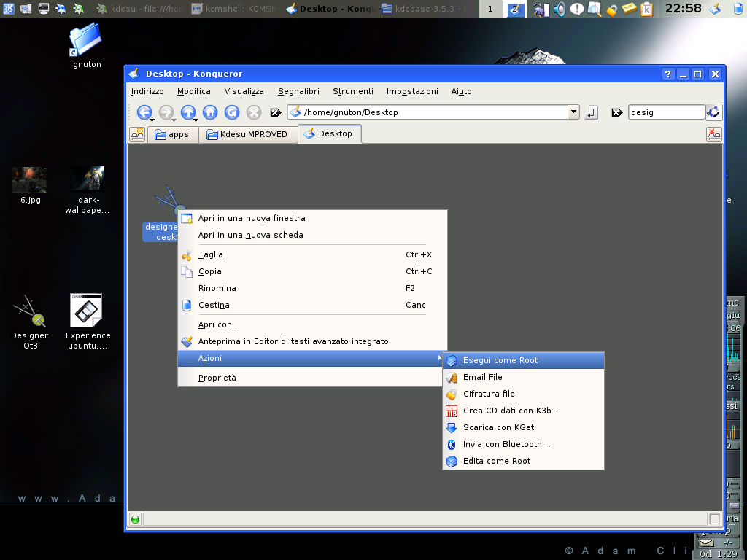The image size is (747, 560).
Task: Click the Stop loading toolbar icon
Action: (254, 112)
